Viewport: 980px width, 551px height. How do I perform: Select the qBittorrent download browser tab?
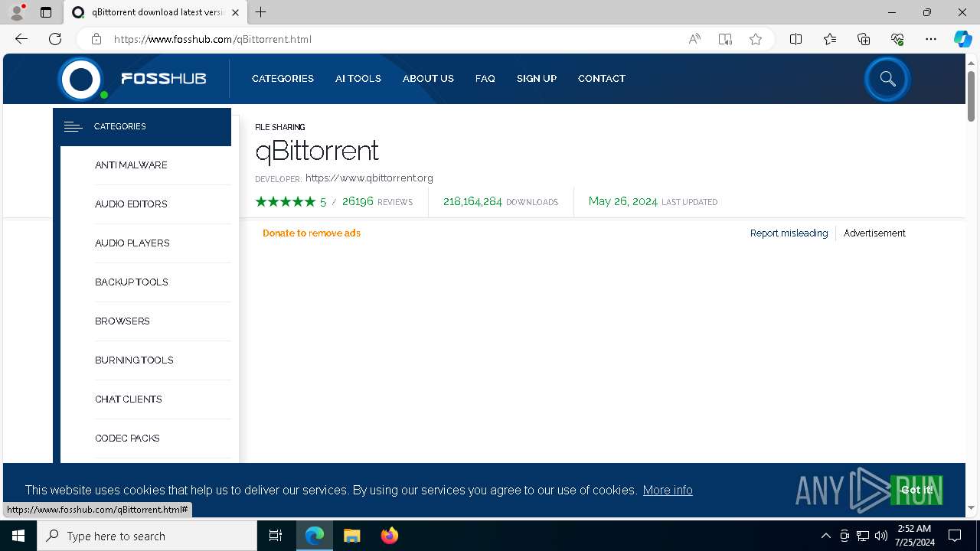(x=155, y=12)
